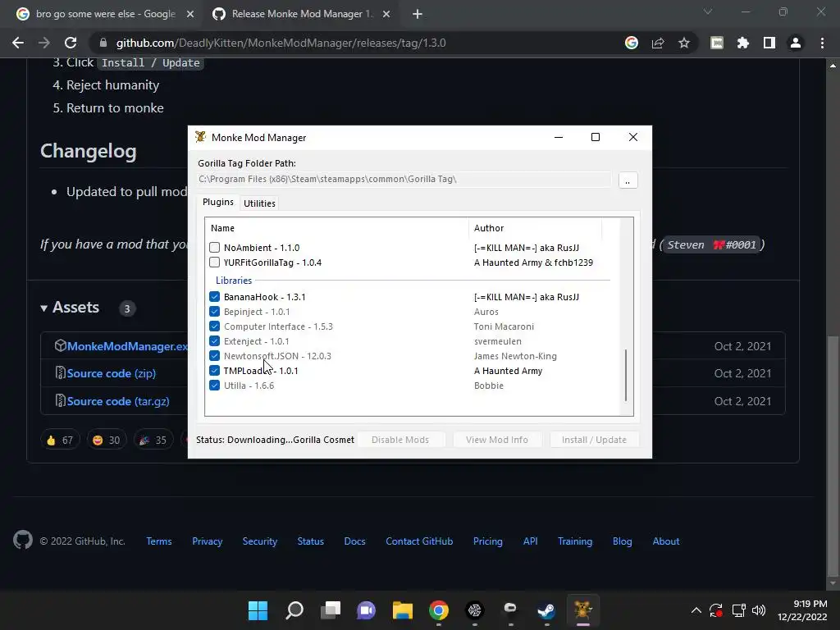The width and height of the screenshot is (840, 630).
Task: Open taskbar Search
Action: [294, 610]
